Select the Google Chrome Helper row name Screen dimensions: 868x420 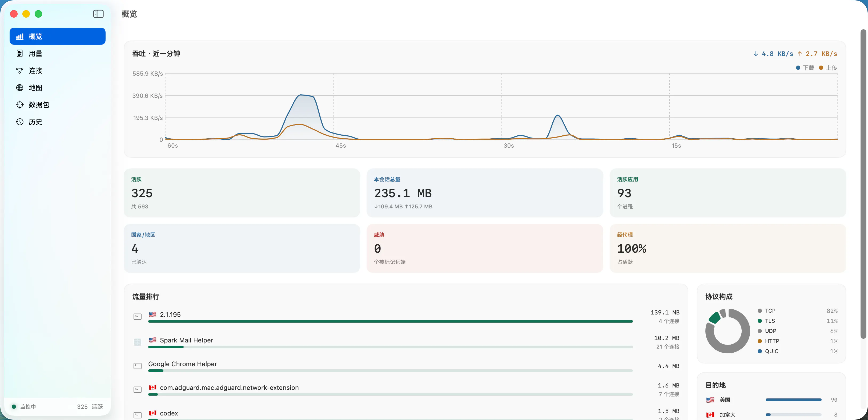[x=182, y=364]
